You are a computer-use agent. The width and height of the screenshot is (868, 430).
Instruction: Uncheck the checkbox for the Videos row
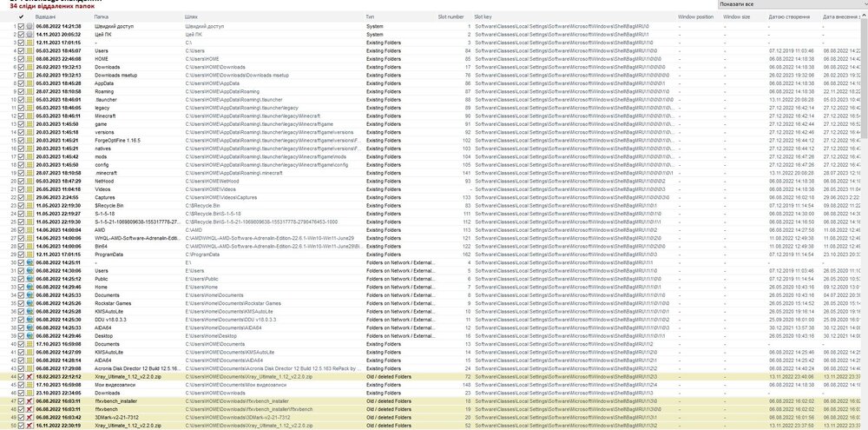click(x=21, y=189)
